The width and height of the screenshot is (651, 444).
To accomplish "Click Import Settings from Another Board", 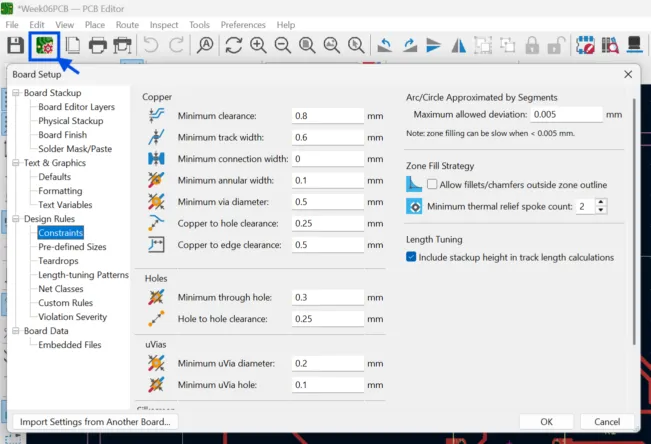I will click(95, 422).
